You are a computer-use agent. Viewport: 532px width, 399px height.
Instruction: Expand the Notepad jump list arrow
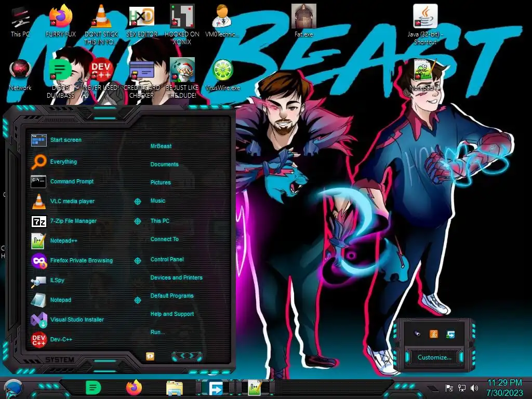pos(137,300)
